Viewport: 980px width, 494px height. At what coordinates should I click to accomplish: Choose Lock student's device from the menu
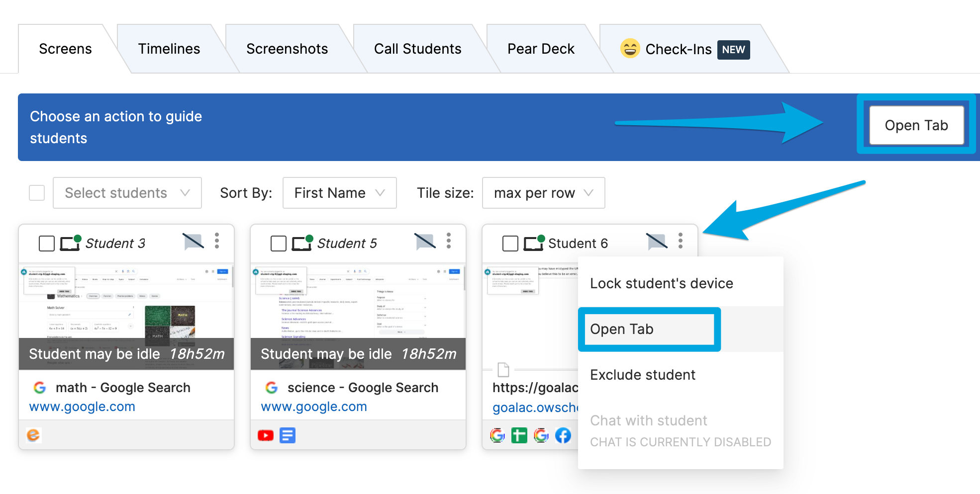tap(662, 283)
